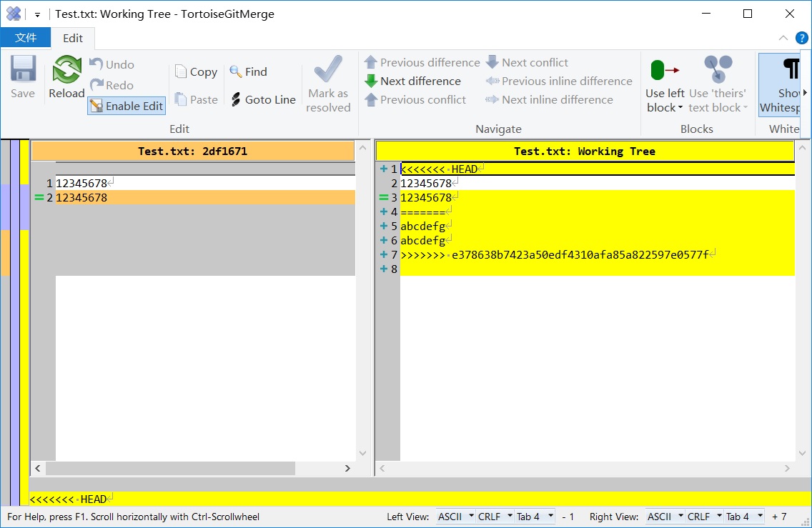Paste from clipboard
This screenshot has width=812, height=528.
196,99
